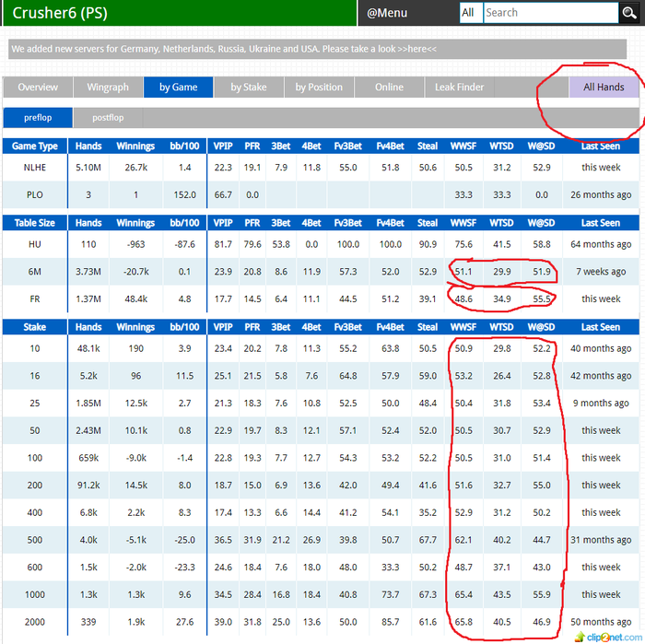Click the stake 50 row label
Image resolution: width=645 pixels, height=644 pixels.
[35, 430]
